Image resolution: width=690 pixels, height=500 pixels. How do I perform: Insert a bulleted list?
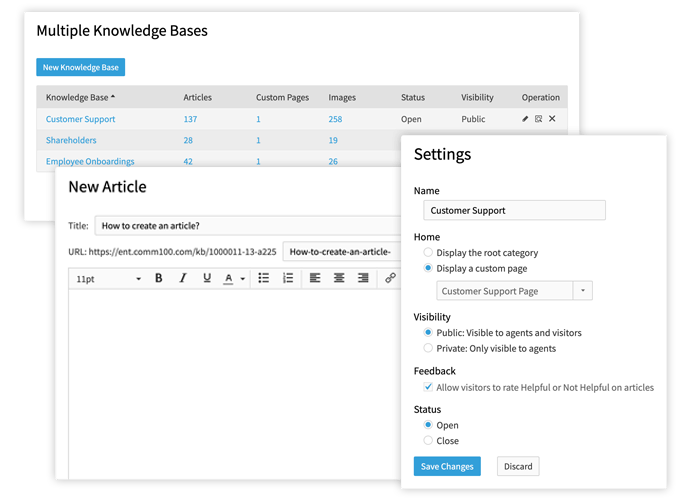pyautogui.click(x=264, y=278)
